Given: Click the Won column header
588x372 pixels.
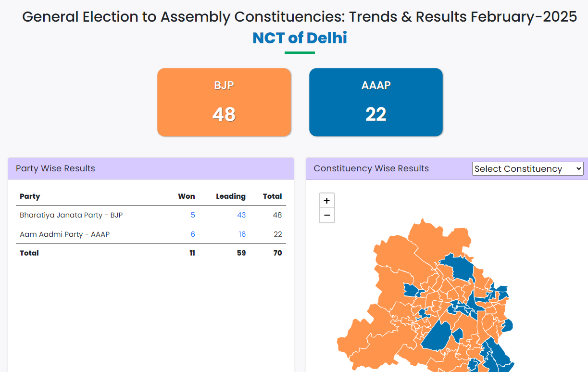Looking at the screenshot, I should [x=187, y=196].
